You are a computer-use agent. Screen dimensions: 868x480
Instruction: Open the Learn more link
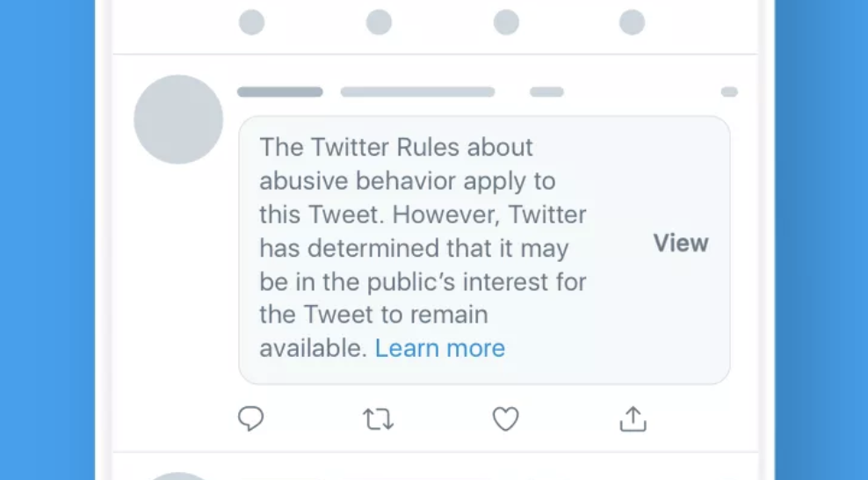tap(439, 348)
